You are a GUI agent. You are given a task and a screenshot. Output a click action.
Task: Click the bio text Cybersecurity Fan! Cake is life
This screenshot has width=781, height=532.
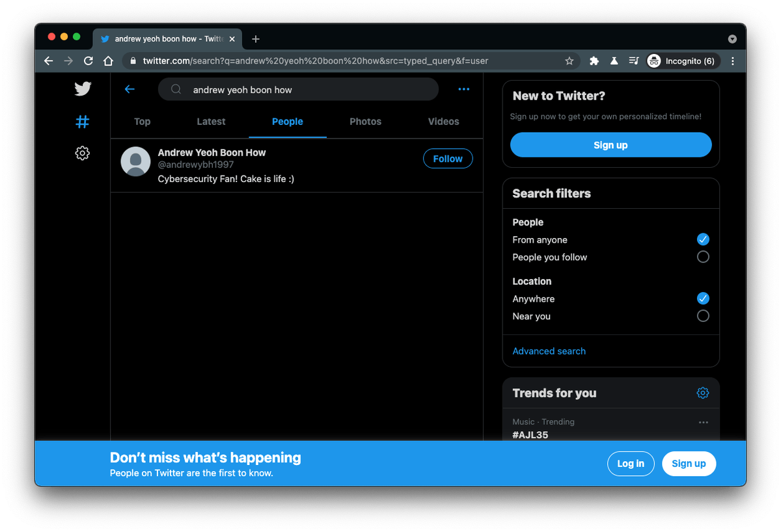226,179
